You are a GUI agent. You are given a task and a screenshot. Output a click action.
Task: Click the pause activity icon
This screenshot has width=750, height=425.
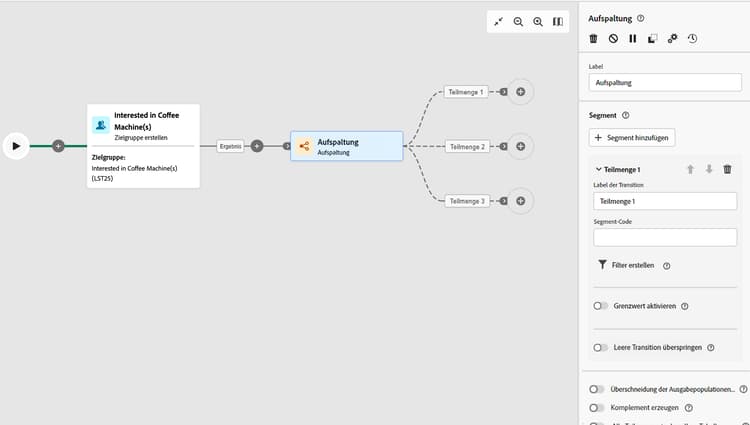point(632,39)
